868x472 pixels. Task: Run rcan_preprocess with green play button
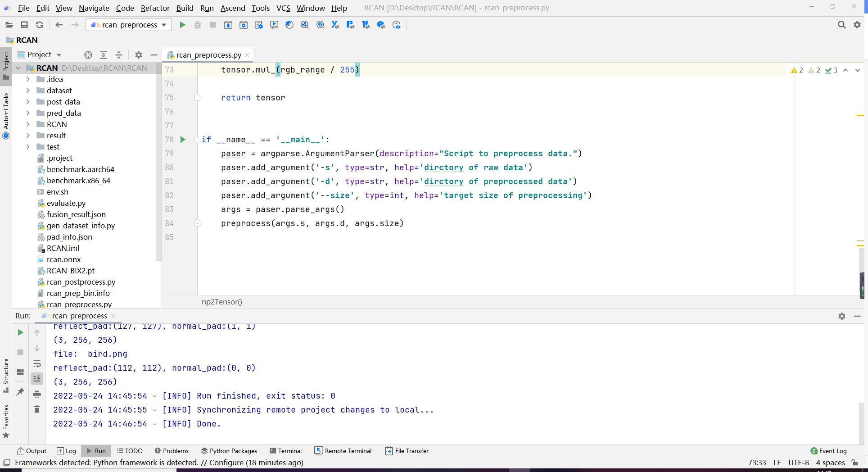pyautogui.click(x=182, y=25)
